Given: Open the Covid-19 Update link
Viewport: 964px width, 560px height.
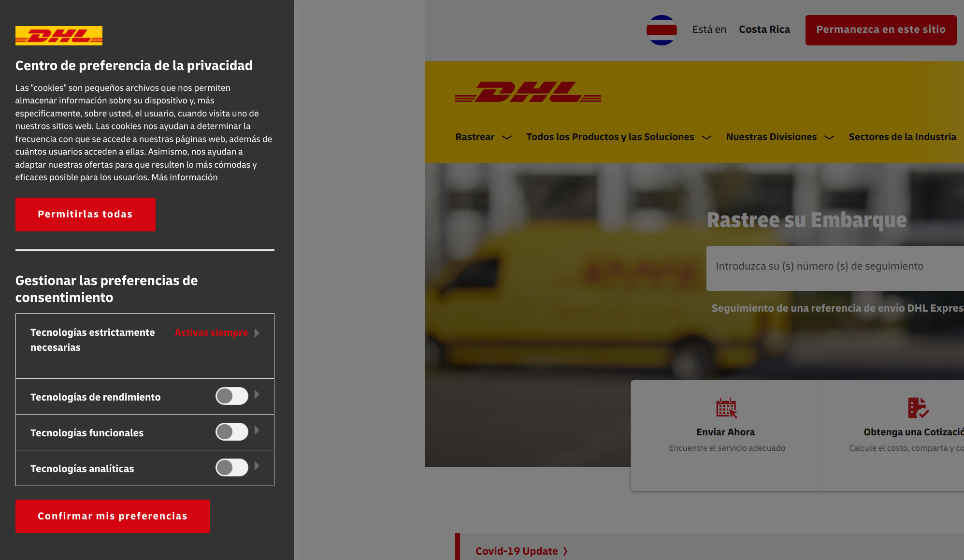Looking at the screenshot, I should tap(521, 551).
